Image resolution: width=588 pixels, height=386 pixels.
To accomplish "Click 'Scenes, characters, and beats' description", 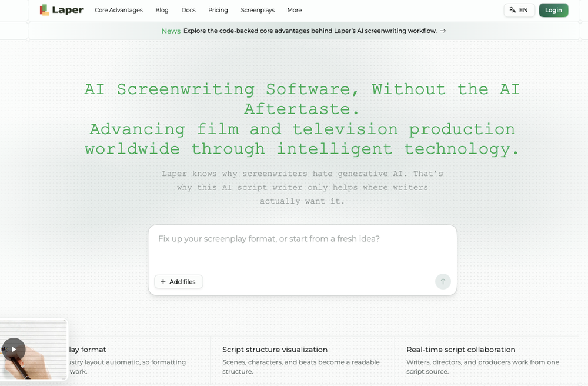I will pos(300,367).
